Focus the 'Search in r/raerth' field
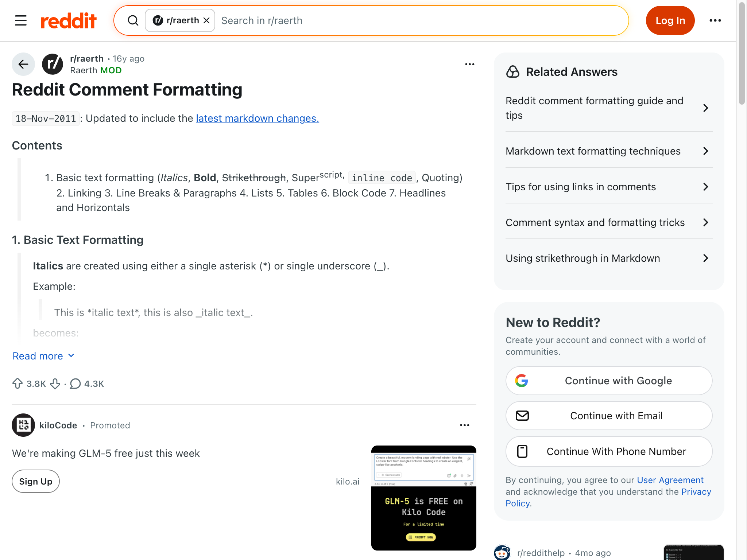Image resolution: width=747 pixels, height=560 pixels. coord(419,21)
